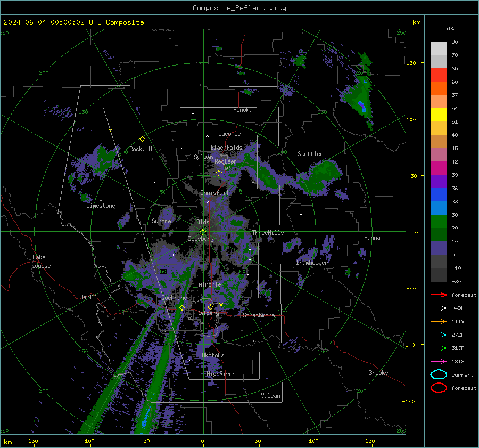This screenshot has width=479, height=448.
Task: Click the Brooks city label
Action: click(x=378, y=373)
